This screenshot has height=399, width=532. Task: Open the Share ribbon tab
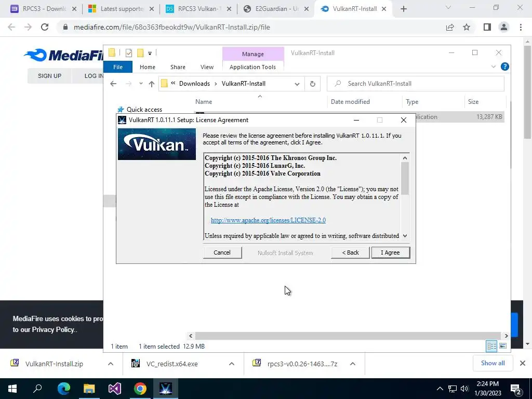178,67
